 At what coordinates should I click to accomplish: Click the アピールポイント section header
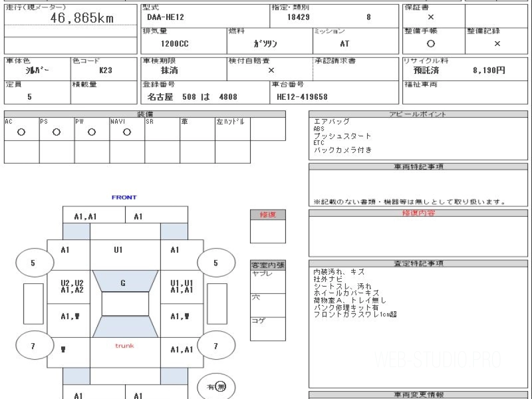pyautogui.click(x=418, y=114)
